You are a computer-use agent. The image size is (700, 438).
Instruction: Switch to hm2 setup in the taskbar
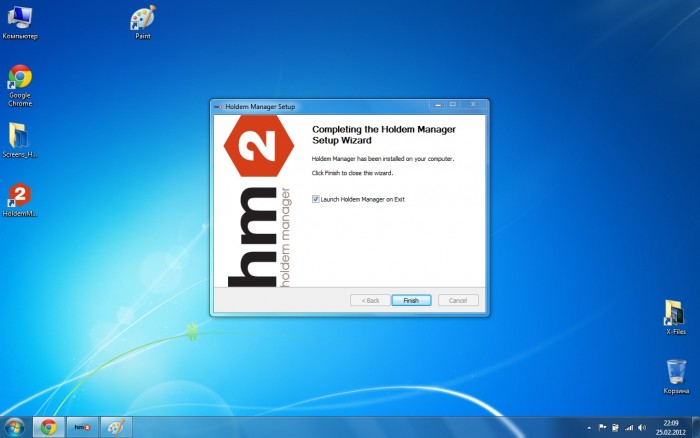[x=82, y=427]
